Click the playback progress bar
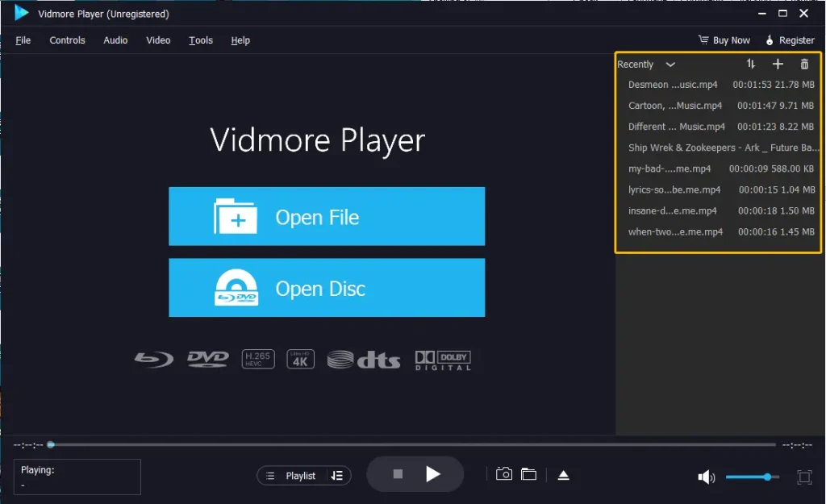The image size is (826, 504). pos(412,445)
